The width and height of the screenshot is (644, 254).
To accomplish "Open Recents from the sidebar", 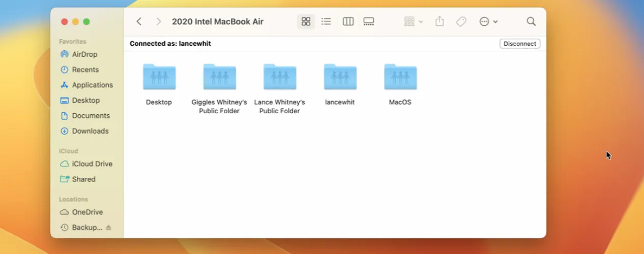I will point(85,70).
